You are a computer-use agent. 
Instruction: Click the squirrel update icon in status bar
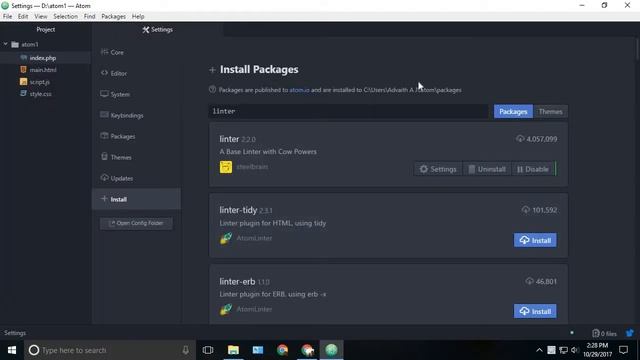(630, 333)
